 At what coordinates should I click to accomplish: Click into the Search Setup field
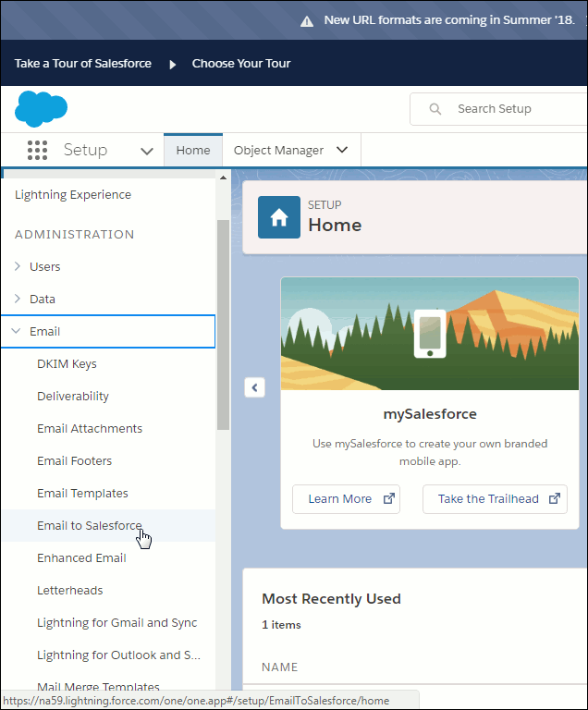click(498, 109)
